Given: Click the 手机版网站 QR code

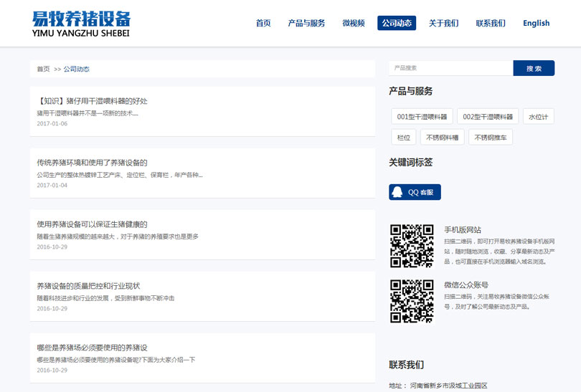Looking at the screenshot, I should click(412, 246).
